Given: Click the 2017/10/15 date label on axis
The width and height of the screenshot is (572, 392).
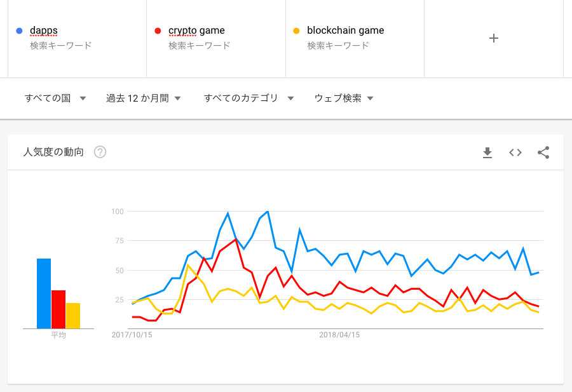Looking at the screenshot, I should click(132, 335).
